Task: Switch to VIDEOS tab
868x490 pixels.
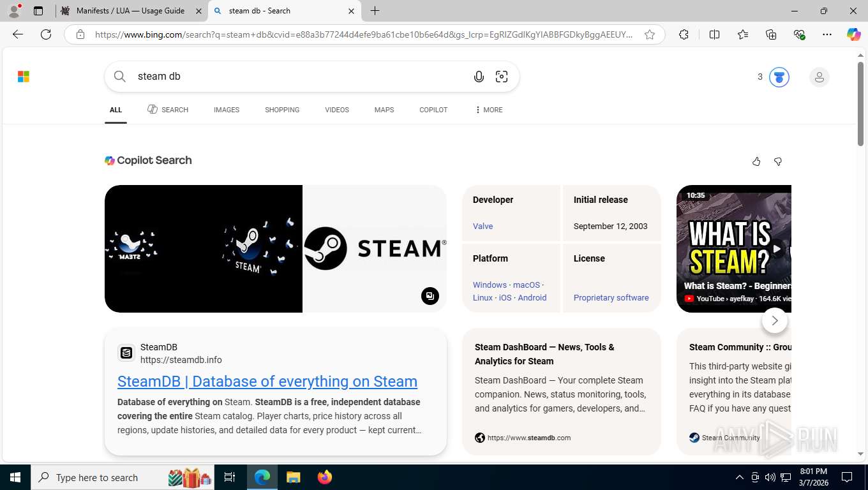Action: (x=337, y=110)
